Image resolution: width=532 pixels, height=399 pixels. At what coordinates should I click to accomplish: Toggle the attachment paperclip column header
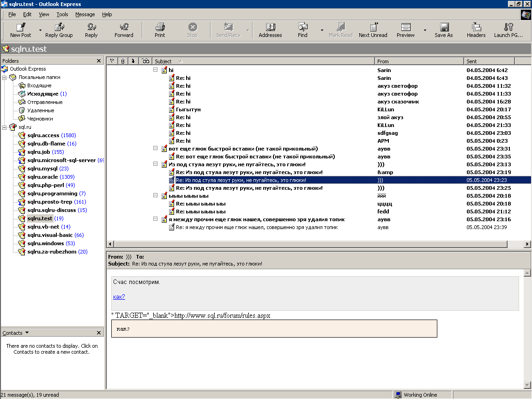(x=123, y=61)
